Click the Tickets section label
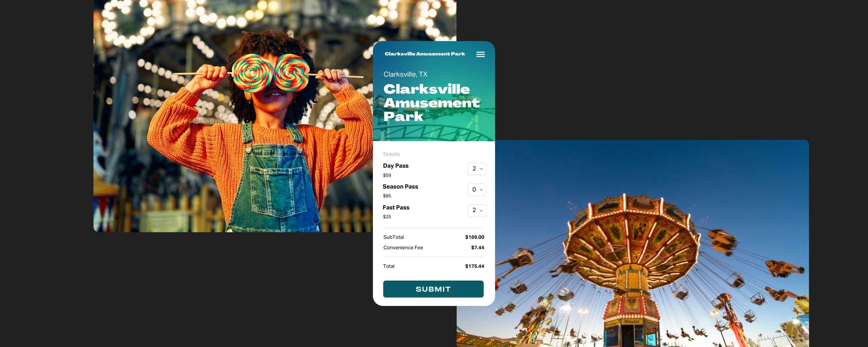 point(391,154)
